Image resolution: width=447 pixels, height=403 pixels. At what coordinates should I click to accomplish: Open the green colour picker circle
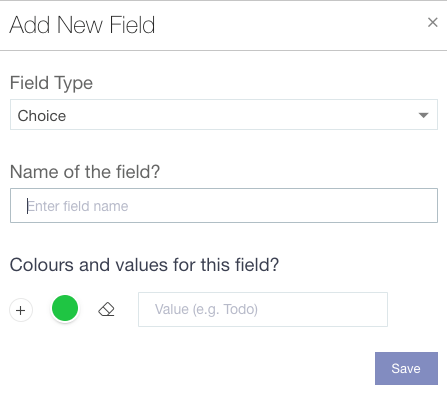(65, 308)
